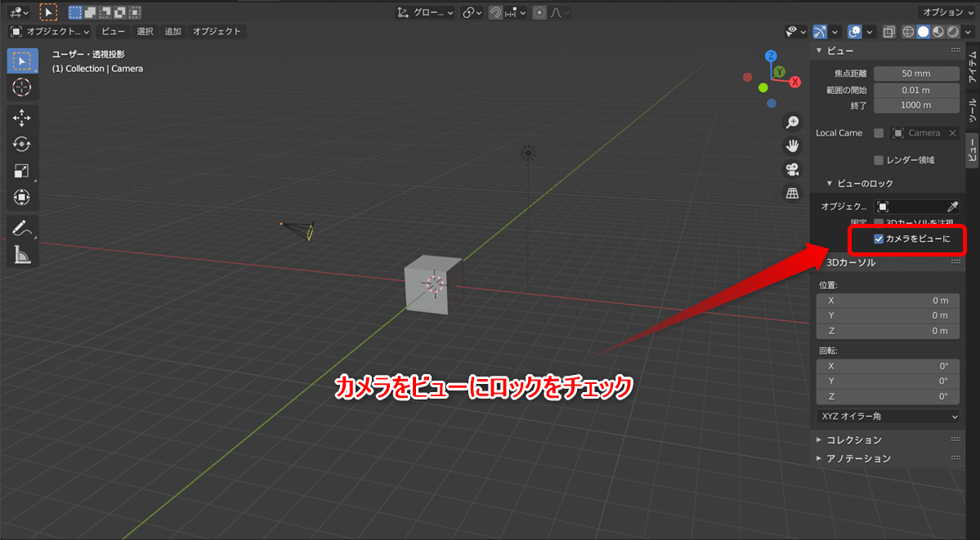Choose the set new selection mode icon

75,12
